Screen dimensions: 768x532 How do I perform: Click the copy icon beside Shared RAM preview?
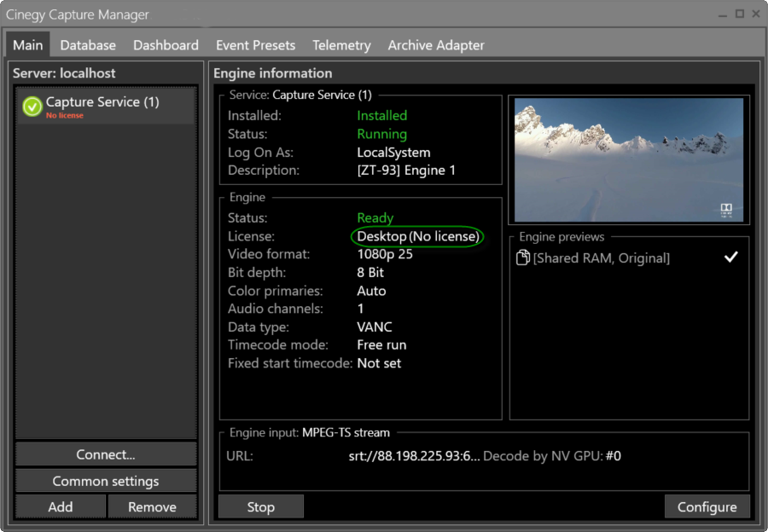523,257
